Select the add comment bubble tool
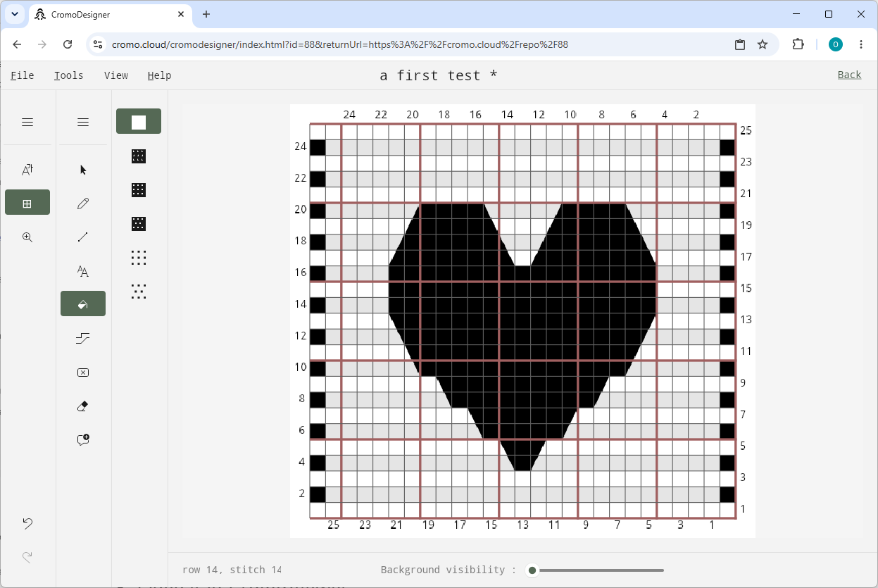This screenshot has width=878, height=588. coord(83,439)
